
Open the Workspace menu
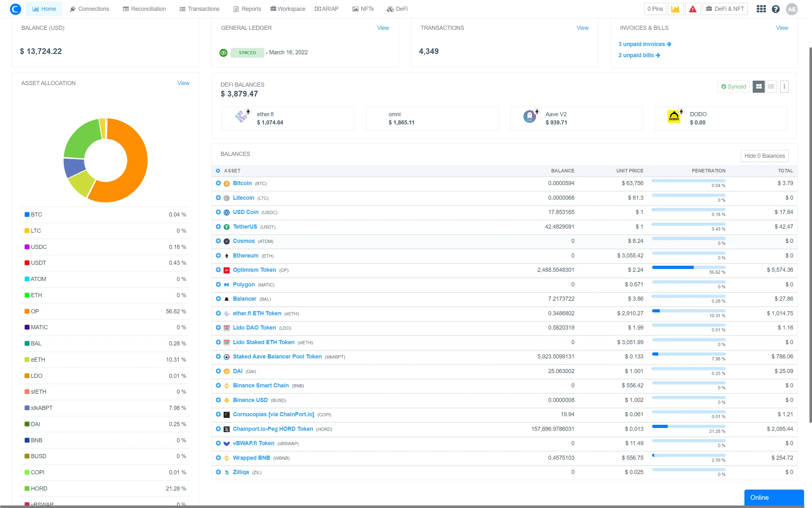(x=288, y=9)
